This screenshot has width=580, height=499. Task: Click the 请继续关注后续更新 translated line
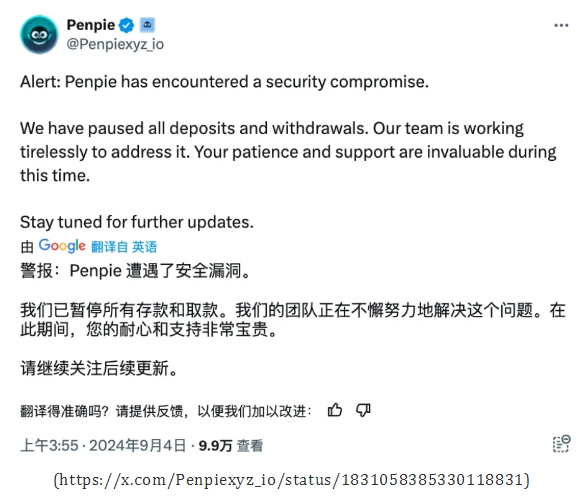point(99,368)
